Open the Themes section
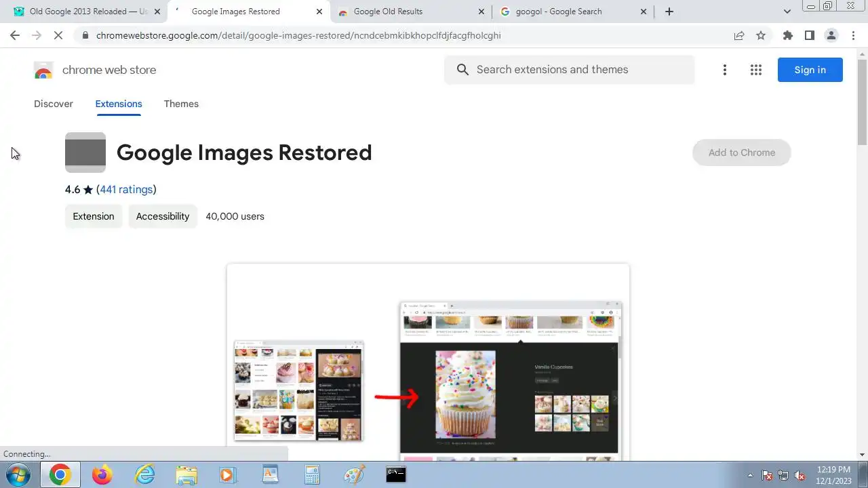 (181, 104)
